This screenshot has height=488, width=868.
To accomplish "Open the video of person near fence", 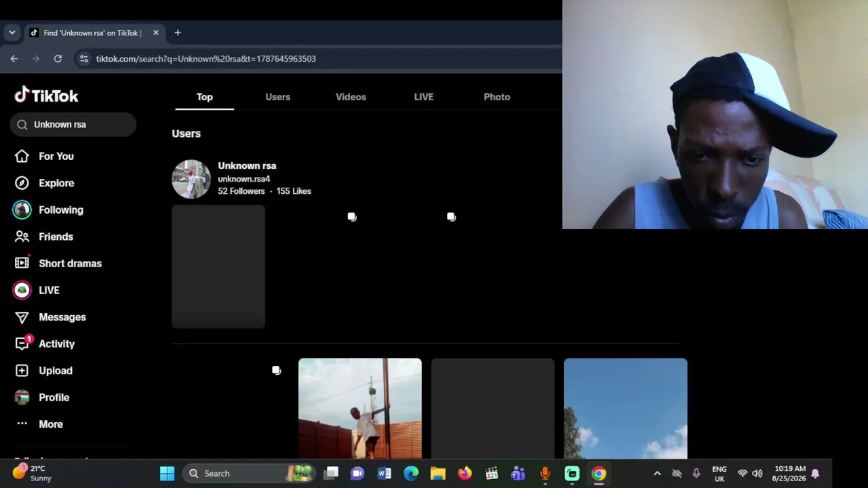I will (360, 409).
